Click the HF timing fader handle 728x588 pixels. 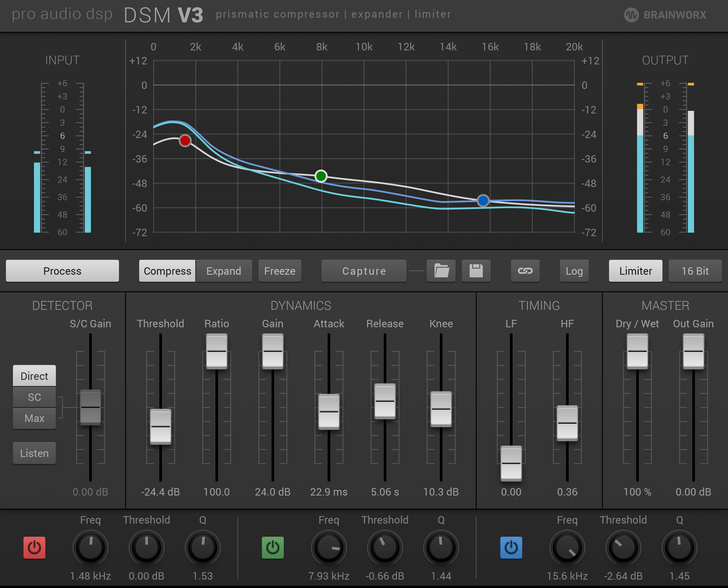tap(567, 423)
